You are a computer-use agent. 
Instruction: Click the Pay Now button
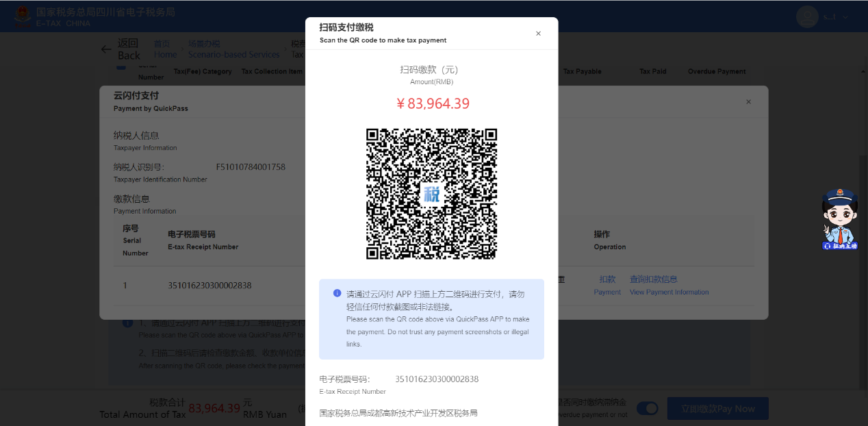[717, 408]
